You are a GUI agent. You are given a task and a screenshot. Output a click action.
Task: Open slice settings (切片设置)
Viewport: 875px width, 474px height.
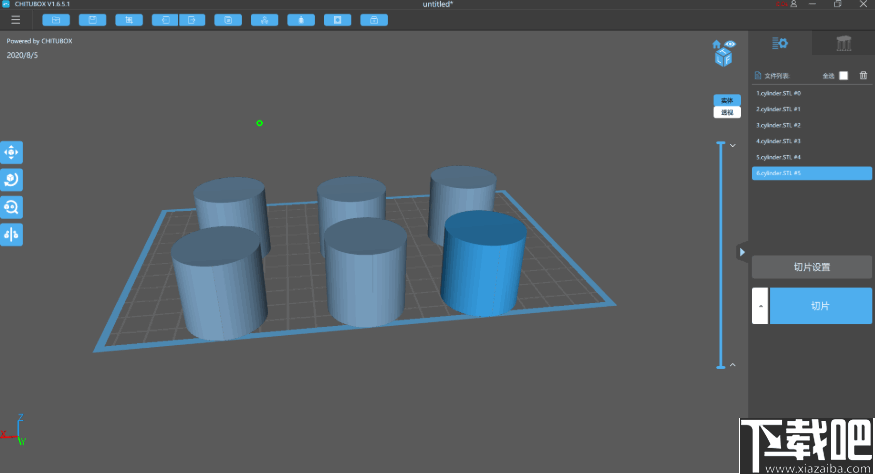811,267
